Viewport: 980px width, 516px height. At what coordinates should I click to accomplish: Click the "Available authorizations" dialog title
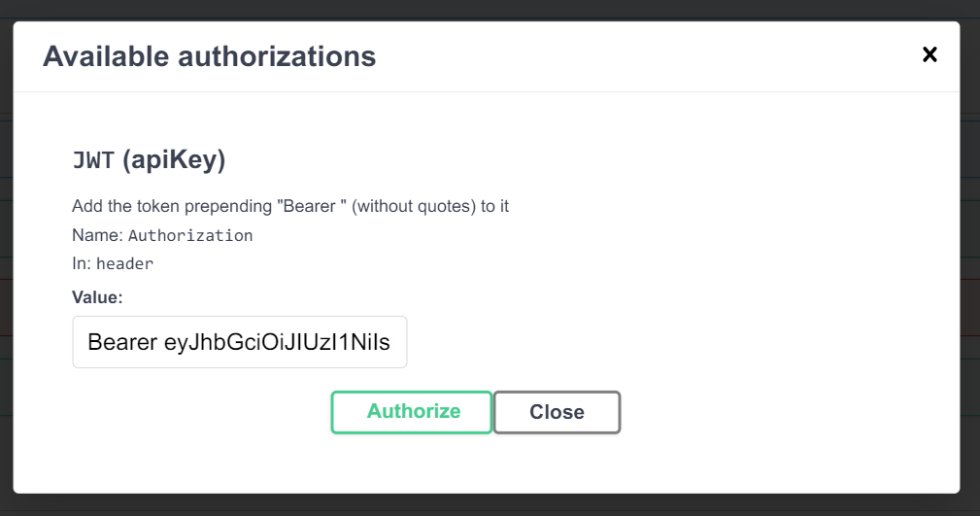(209, 56)
